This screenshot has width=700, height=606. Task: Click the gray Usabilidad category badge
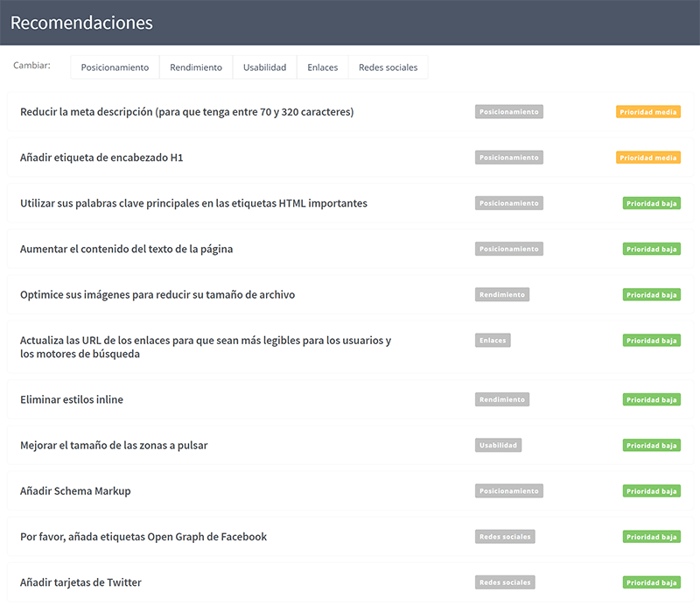[x=498, y=445]
